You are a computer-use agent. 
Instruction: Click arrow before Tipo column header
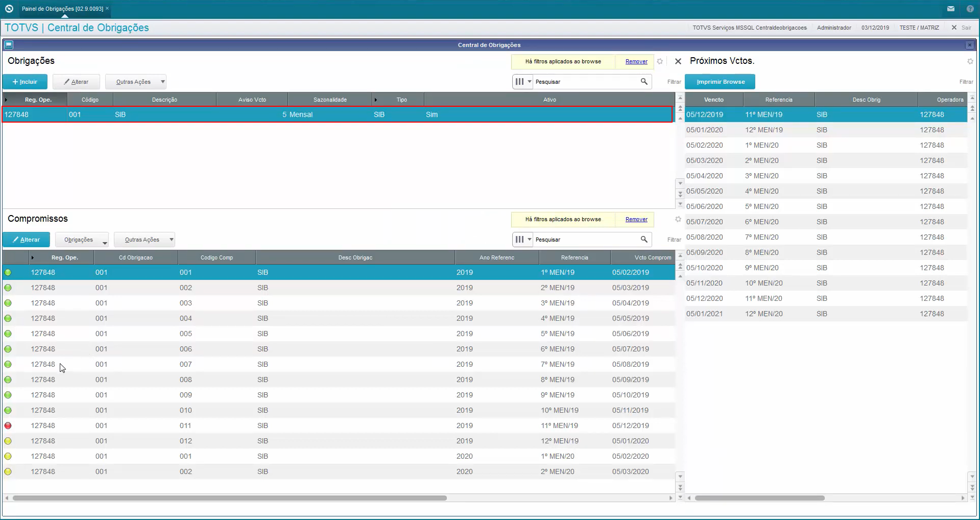click(x=376, y=100)
